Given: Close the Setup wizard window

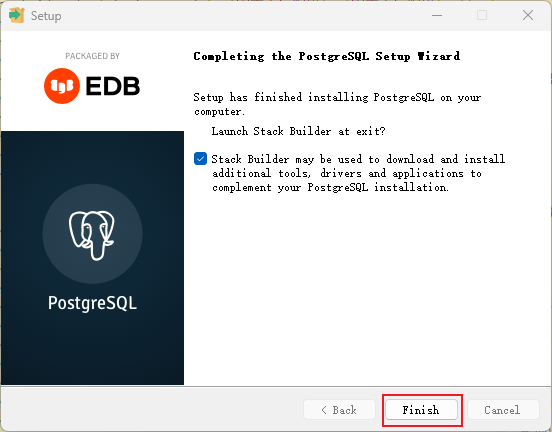Looking at the screenshot, I should click(528, 15).
